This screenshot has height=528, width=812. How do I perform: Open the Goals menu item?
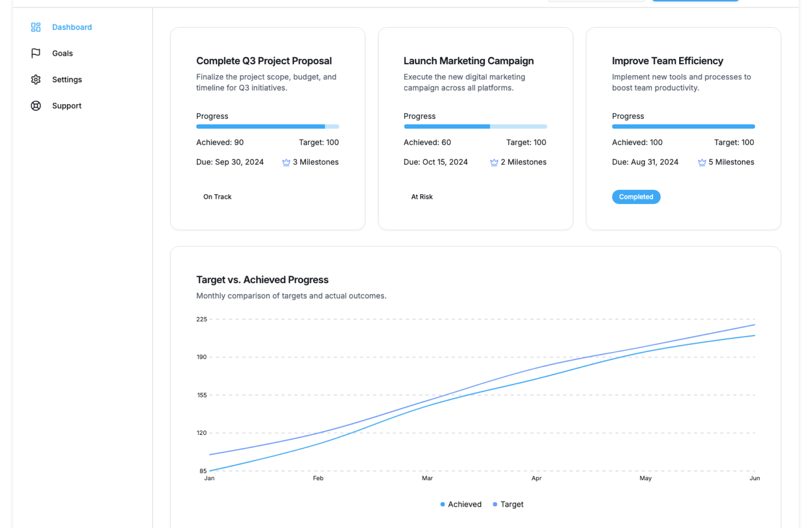(63, 53)
